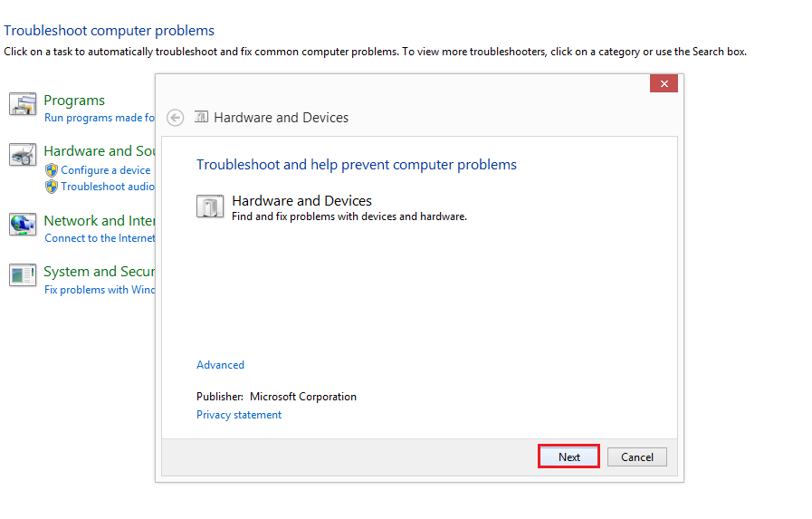Open the Advanced options link
812x519 pixels.
tap(220, 365)
